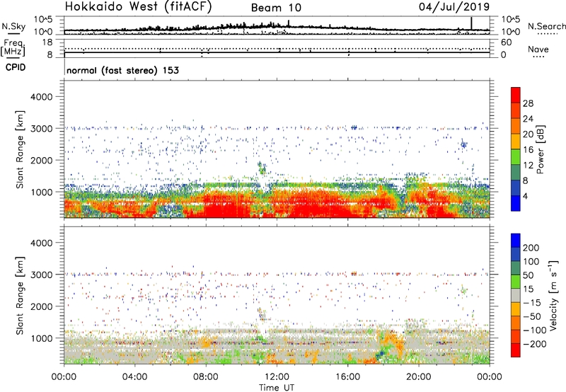
Task: Select the red bottom segment of the Velocity colorbar
Action: pyautogui.click(x=516, y=350)
